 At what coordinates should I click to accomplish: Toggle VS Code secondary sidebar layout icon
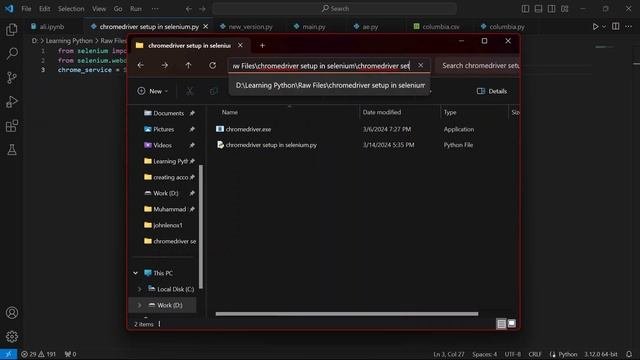(551, 9)
